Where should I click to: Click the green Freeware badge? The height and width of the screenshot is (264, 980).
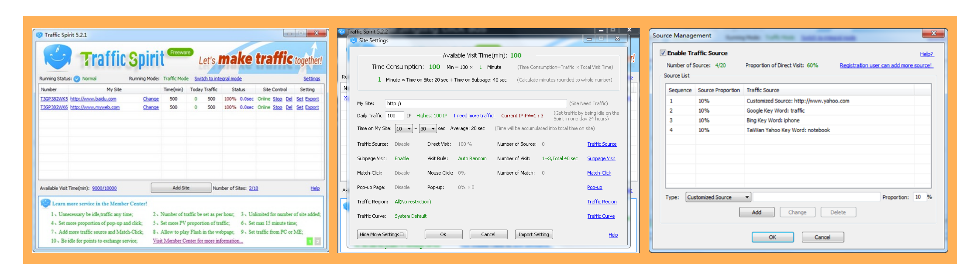pyautogui.click(x=180, y=52)
